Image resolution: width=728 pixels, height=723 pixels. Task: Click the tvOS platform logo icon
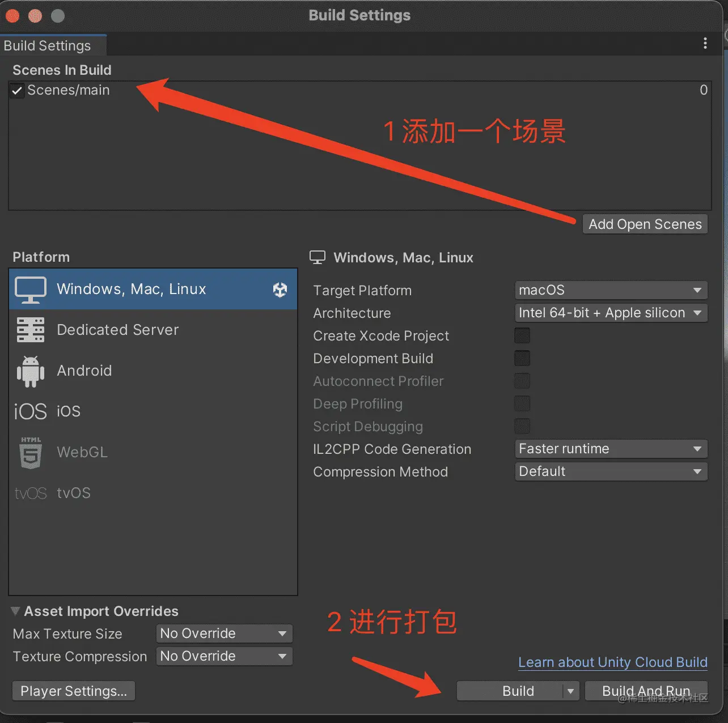(31, 493)
